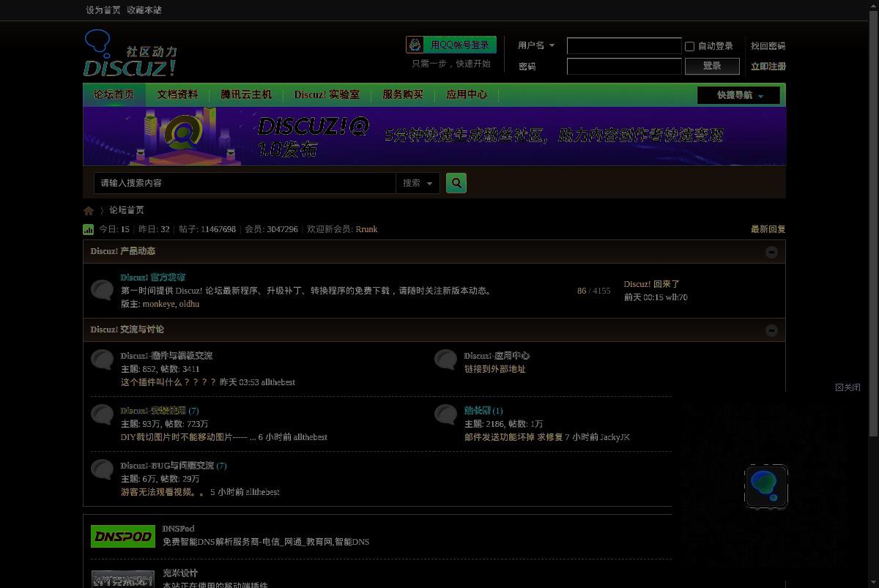
Task: Click the green statistics chart icon
Action: pos(89,229)
